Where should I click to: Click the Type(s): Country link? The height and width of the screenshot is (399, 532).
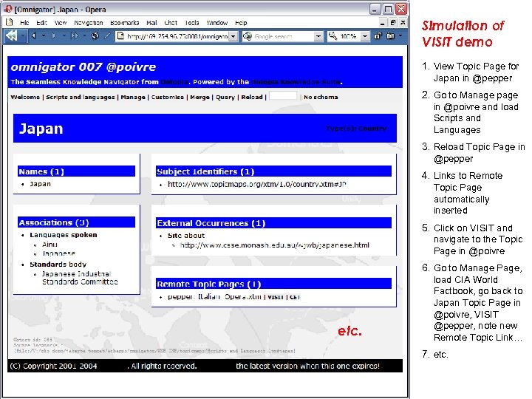coord(356,129)
